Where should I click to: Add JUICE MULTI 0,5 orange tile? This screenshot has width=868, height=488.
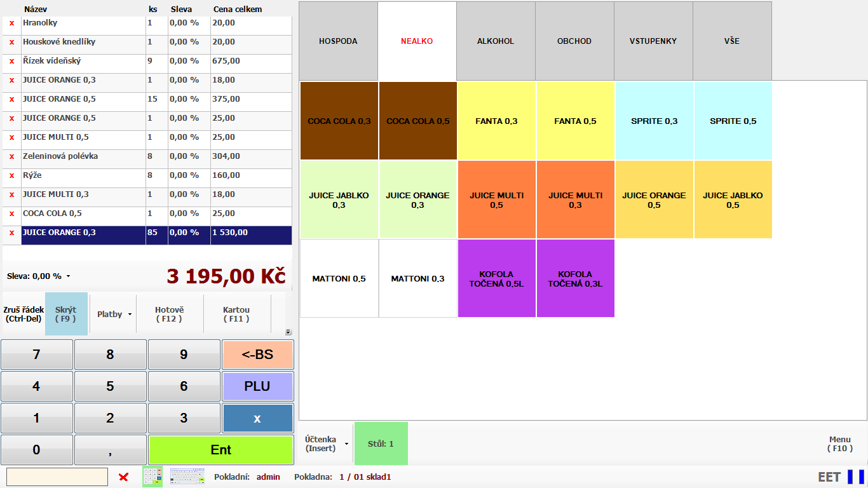pyautogui.click(x=497, y=200)
